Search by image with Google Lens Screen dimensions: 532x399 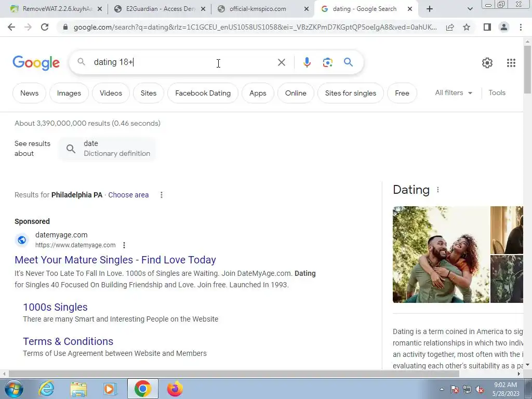point(327,62)
